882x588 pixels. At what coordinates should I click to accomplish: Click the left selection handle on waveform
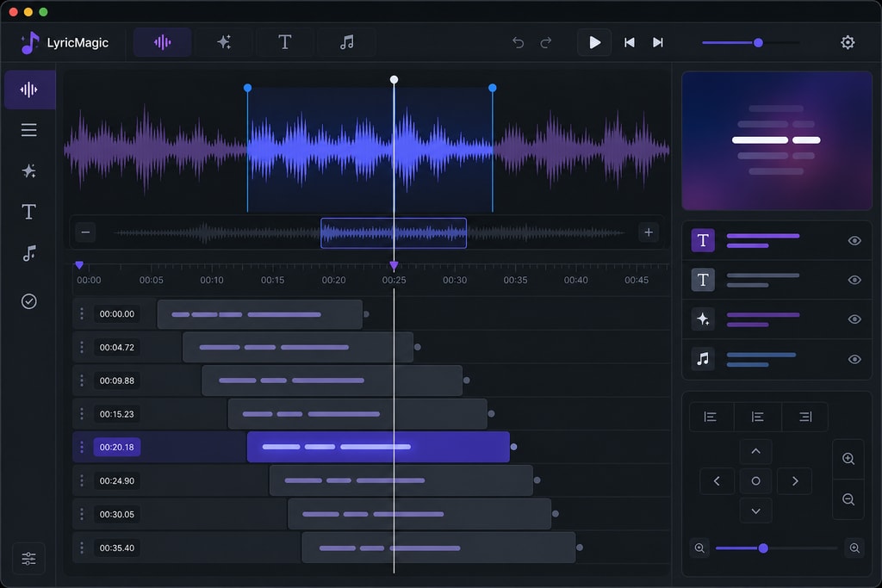point(247,88)
